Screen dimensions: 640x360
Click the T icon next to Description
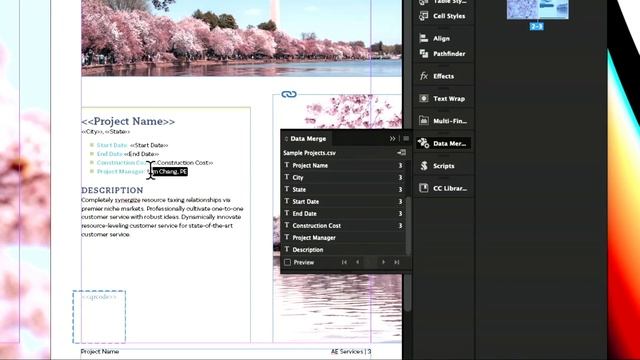[287, 249]
